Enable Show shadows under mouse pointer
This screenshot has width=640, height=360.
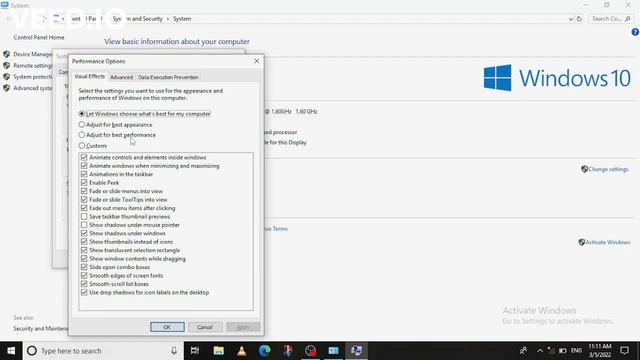point(84,225)
